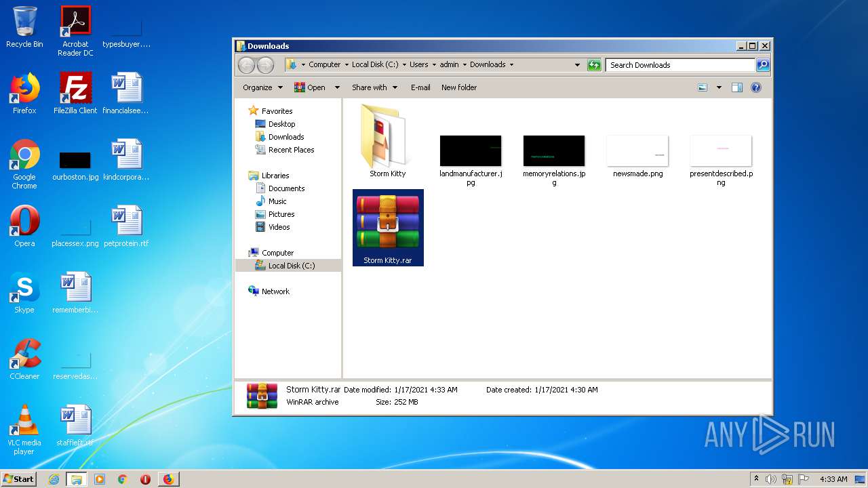The height and width of the screenshot is (488, 868).
Task: Create a New folder from the toolbar
Action: click(459, 87)
